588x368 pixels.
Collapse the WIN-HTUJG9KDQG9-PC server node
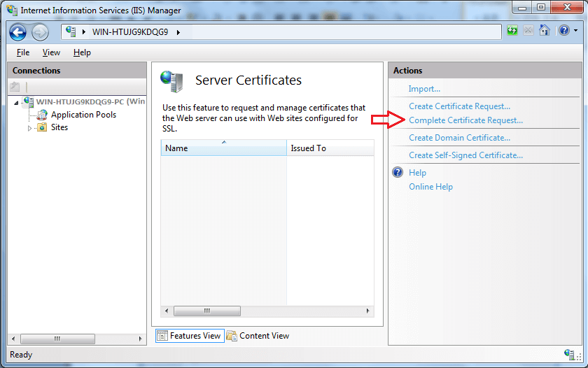(x=16, y=102)
